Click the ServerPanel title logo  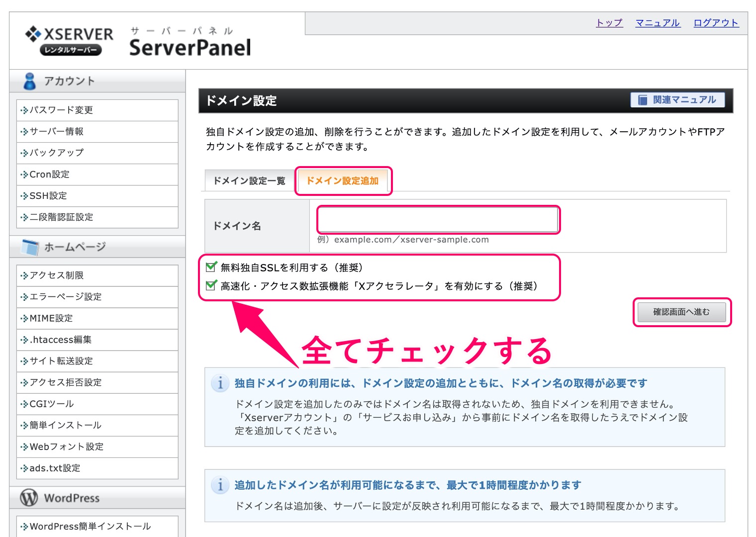point(190,42)
